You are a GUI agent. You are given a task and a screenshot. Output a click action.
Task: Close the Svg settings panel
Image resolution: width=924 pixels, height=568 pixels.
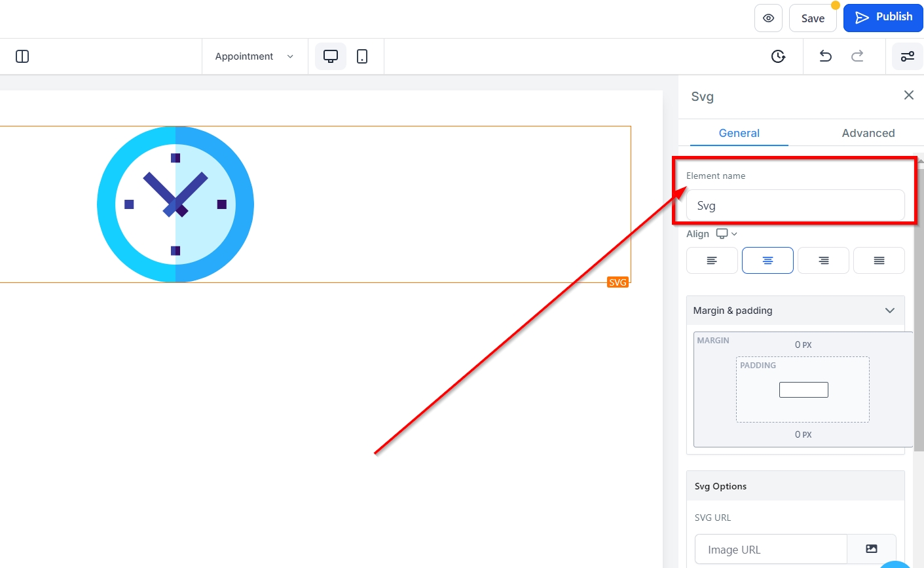click(908, 96)
